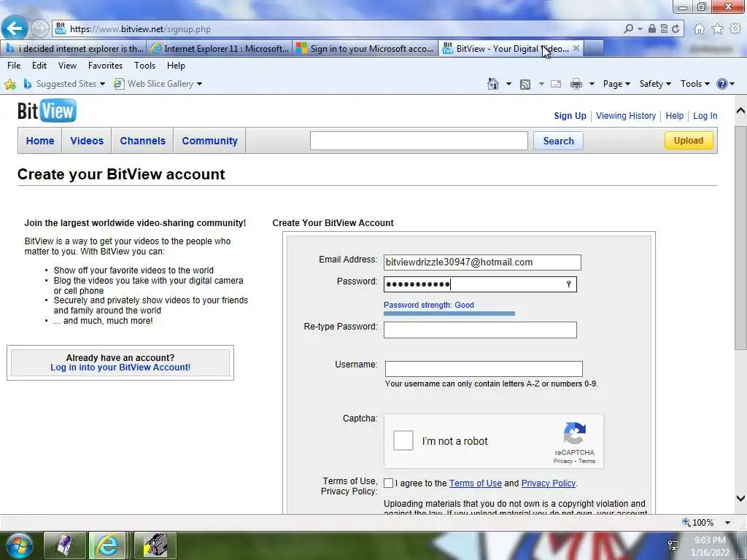Click the network icon in system tray
Viewport: 747px width, 560px height.
pyautogui.click(x=673, y=545)
